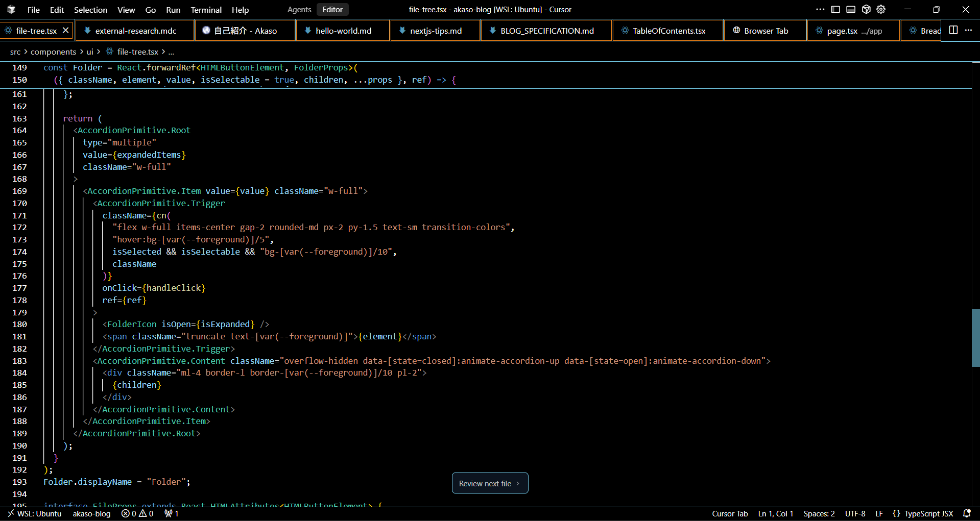980x521 pixels.
Task: Switch to the nextjs-tips.md tab
Action: pos(436,31)
